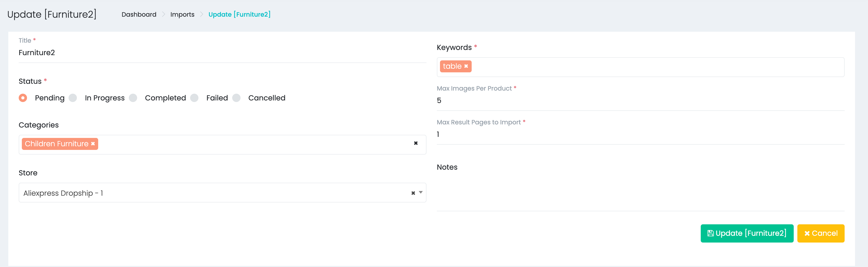Mark the import status as Completed
Viewport: 868px width, 267px height.
click(133, 98)
